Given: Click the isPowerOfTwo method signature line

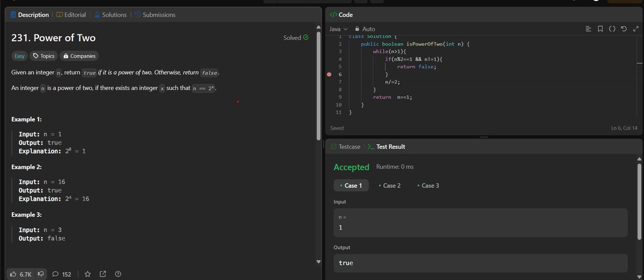Looking at the screenshot, I should pyautogui.click(x=415, y=43).
